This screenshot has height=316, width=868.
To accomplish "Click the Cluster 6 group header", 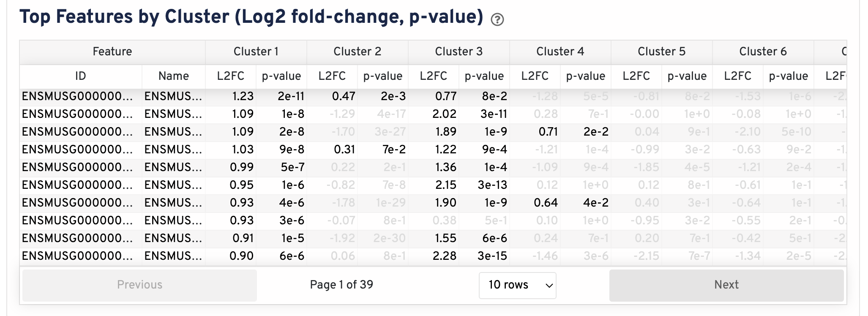I will (x=763, y=52).
